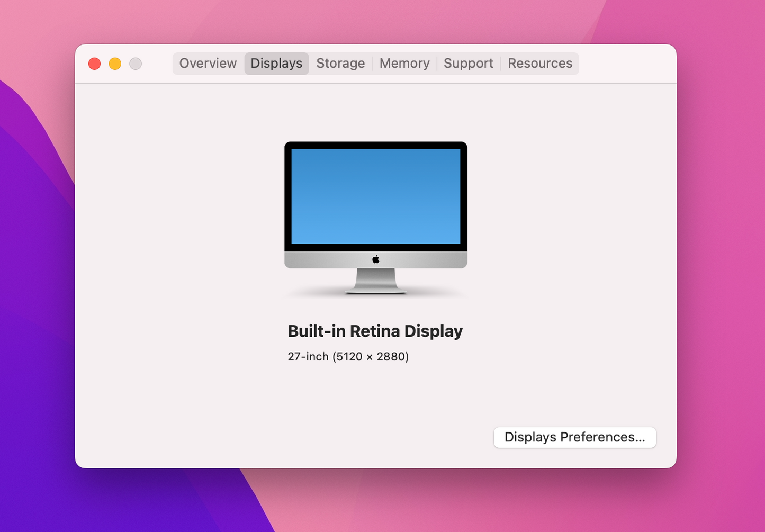Click the iMac stand in the illustration
The image size is (765, 532).
(376, 281)
